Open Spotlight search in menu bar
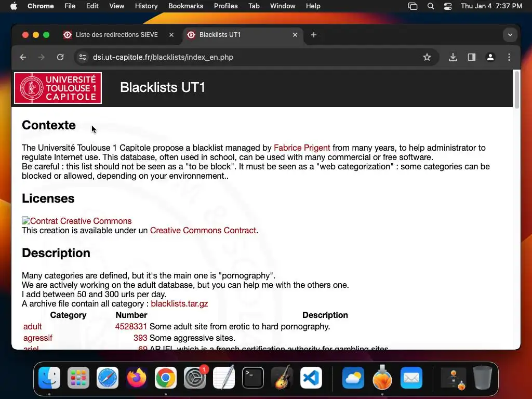532x399 pixels. [x=431, y=6]
